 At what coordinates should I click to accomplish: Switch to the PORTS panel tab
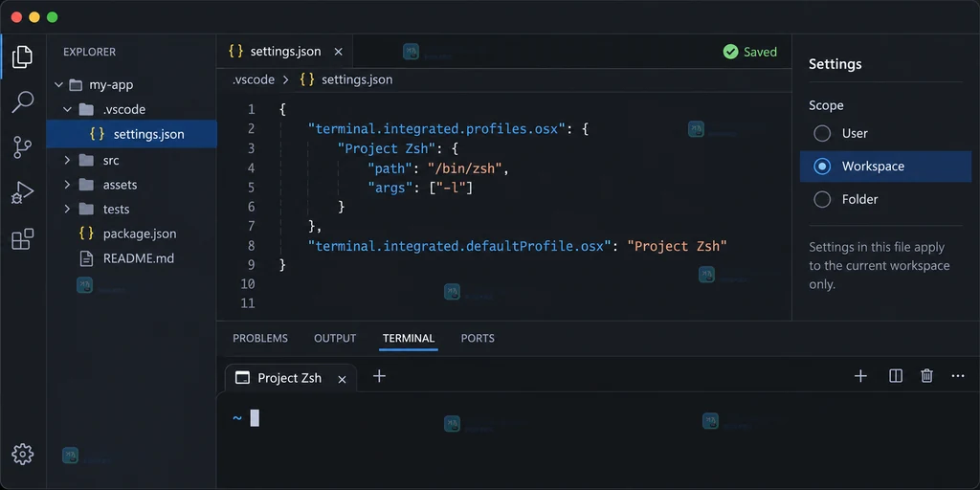[478, 338]
